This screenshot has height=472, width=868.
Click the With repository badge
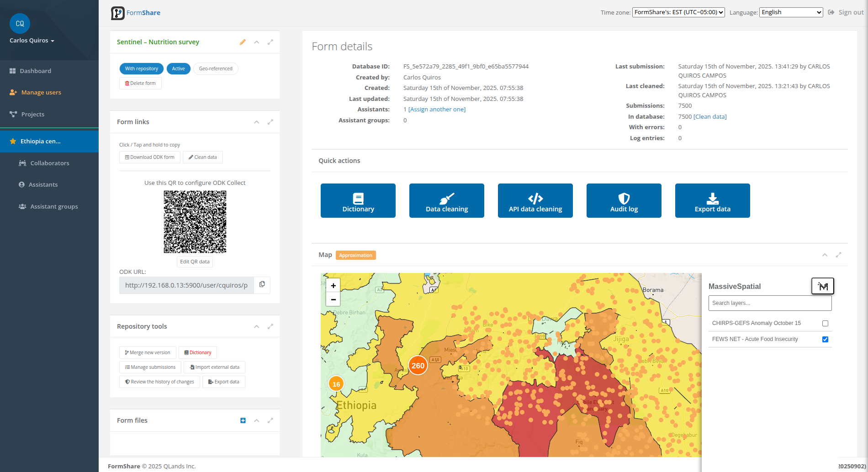(x=142, y=68)
